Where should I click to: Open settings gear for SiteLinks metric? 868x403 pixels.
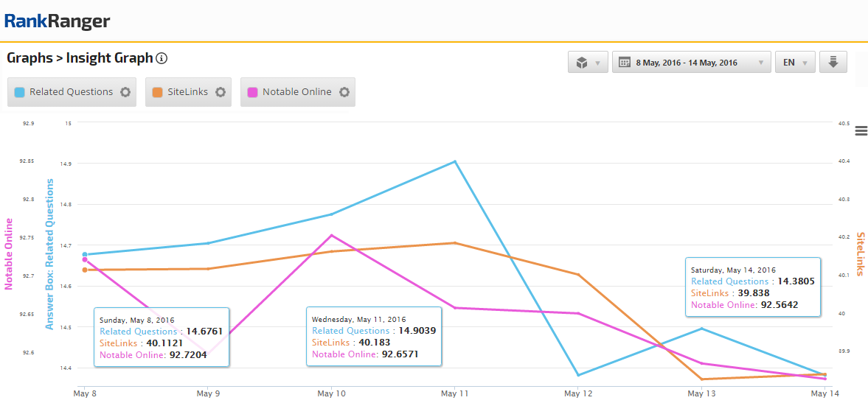[x=221, y=92]
